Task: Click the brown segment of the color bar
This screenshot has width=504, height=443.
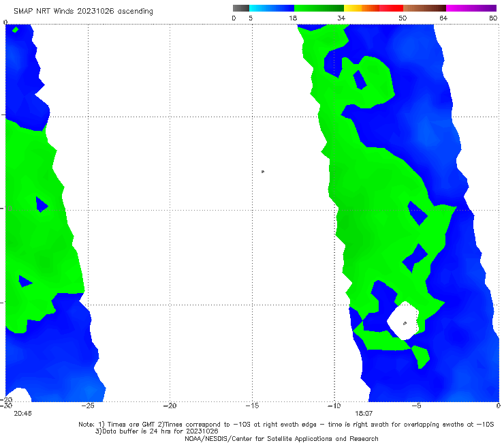Action: tap(424, 8)
